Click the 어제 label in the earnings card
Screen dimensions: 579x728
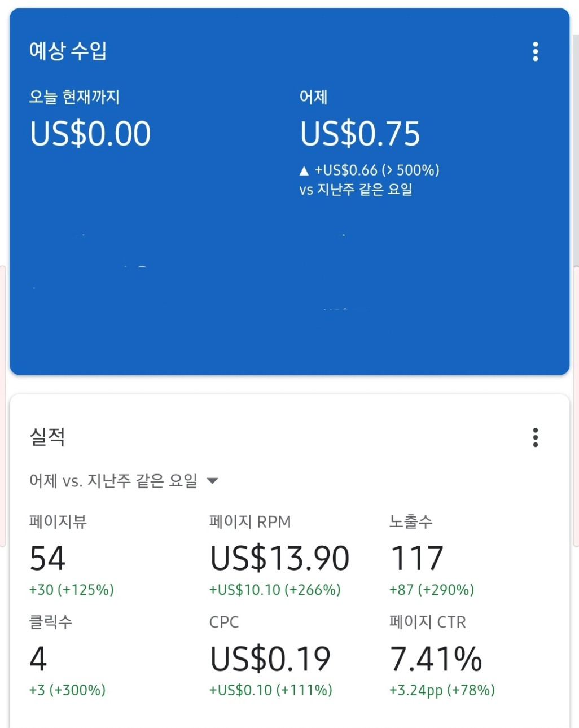coord(313,97)
